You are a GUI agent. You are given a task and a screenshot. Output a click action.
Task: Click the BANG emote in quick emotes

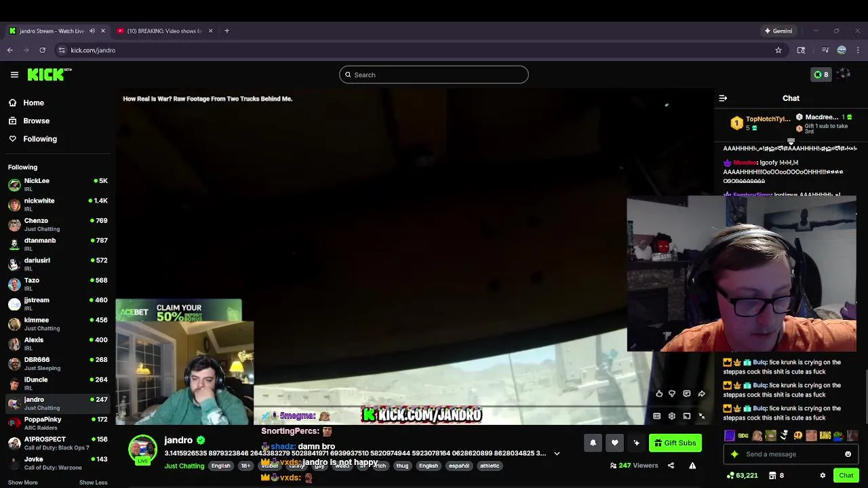[x=825, y=436]
